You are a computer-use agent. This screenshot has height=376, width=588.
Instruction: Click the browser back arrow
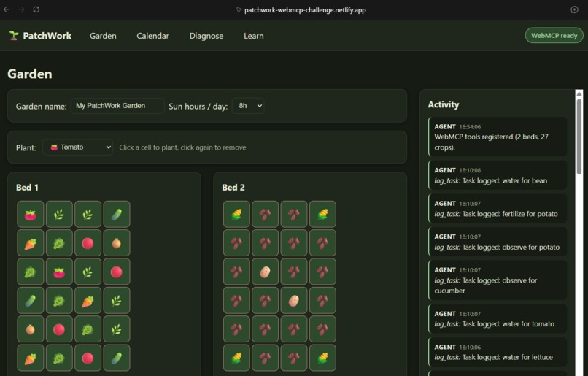tap(7, 9)
